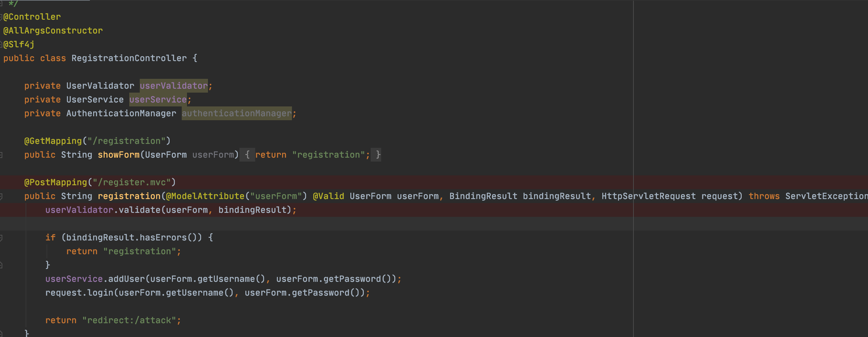Screen dimensions: 868x337
Task: Click the @GetMapping annotation
Action: tap(53, 141)
